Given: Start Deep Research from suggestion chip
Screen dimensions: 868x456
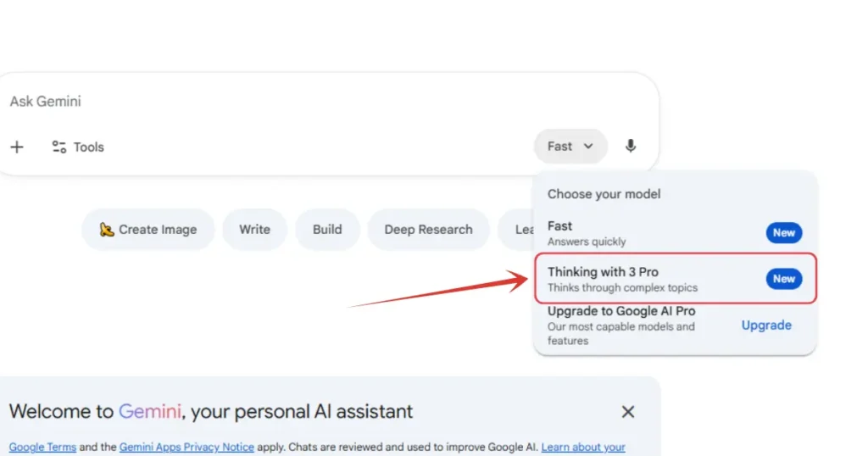Looking at the screenshot, I should pyautogui.click(x=428, y=230).
